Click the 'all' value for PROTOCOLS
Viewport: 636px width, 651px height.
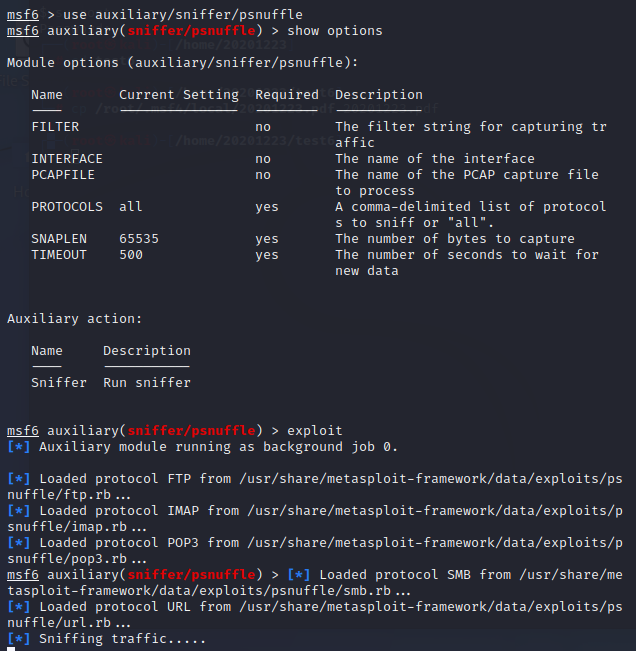[131, 207]
